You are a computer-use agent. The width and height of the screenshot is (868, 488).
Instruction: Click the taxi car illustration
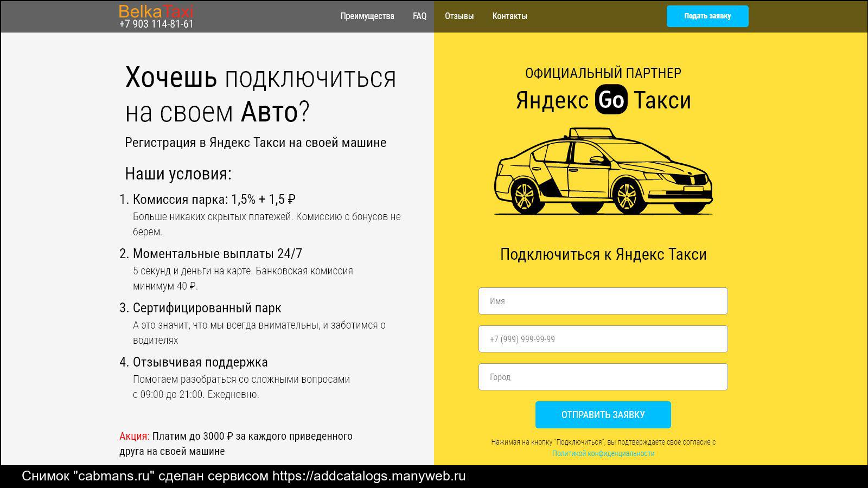coord(603,172)
